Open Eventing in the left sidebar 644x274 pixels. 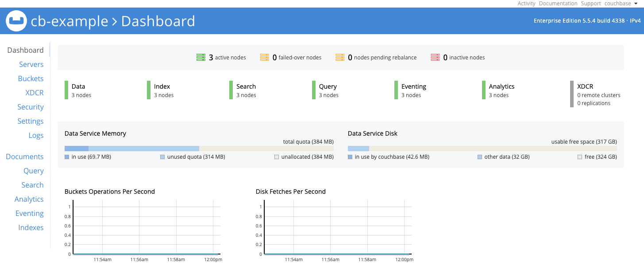[x=30, y=213]
